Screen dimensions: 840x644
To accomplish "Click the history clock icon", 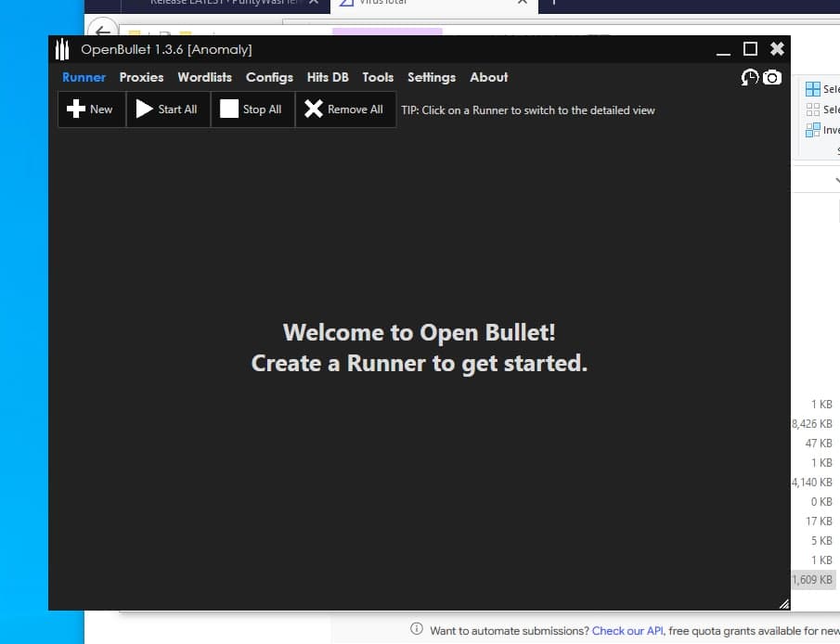I will tap(750, 77).
